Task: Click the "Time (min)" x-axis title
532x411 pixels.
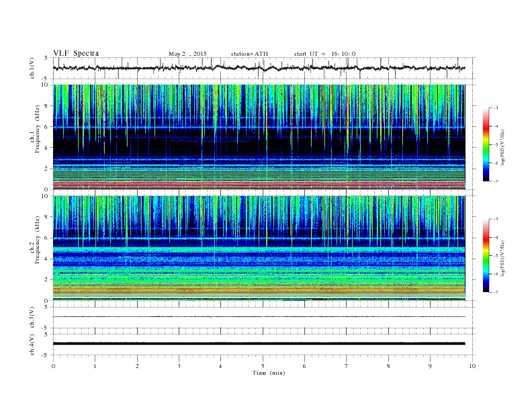Action: click(x=269, y=373)
